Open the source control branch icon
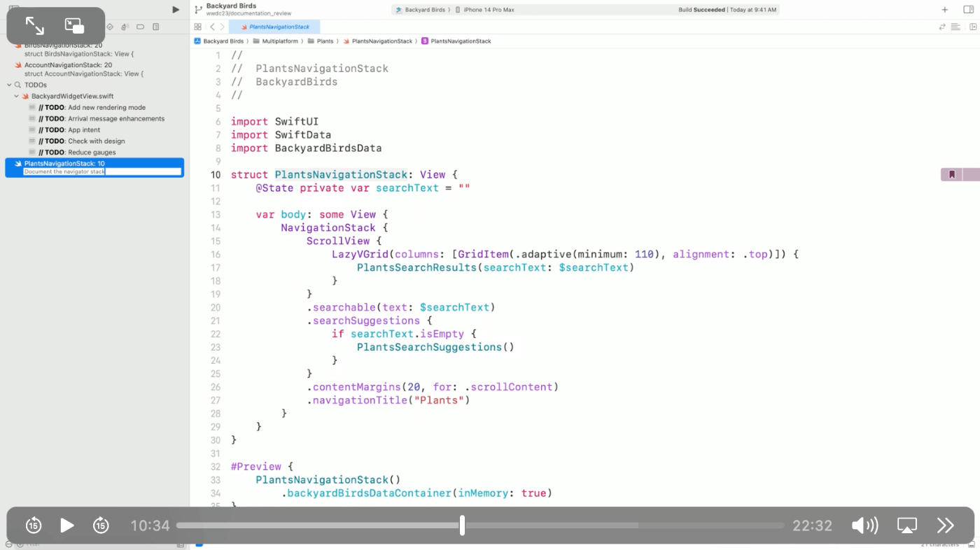This screenshot has width=980, height=550. click(x=199, y=9)
